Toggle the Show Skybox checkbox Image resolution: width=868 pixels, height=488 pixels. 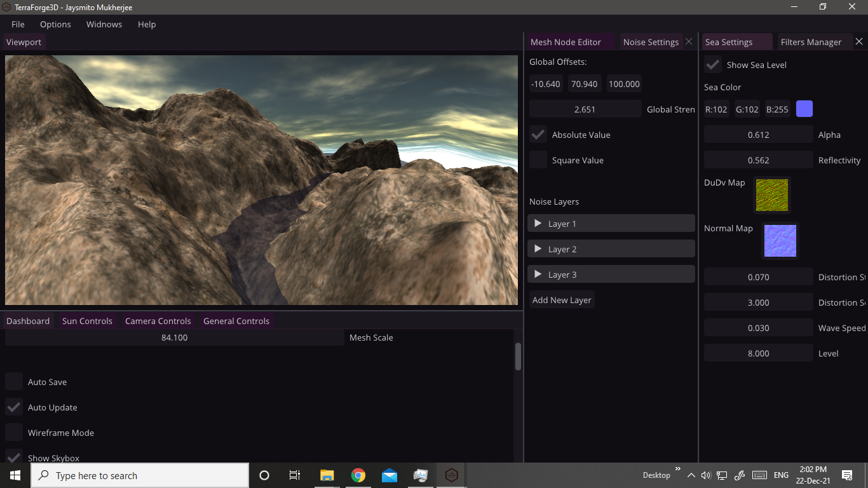point(14,456)
